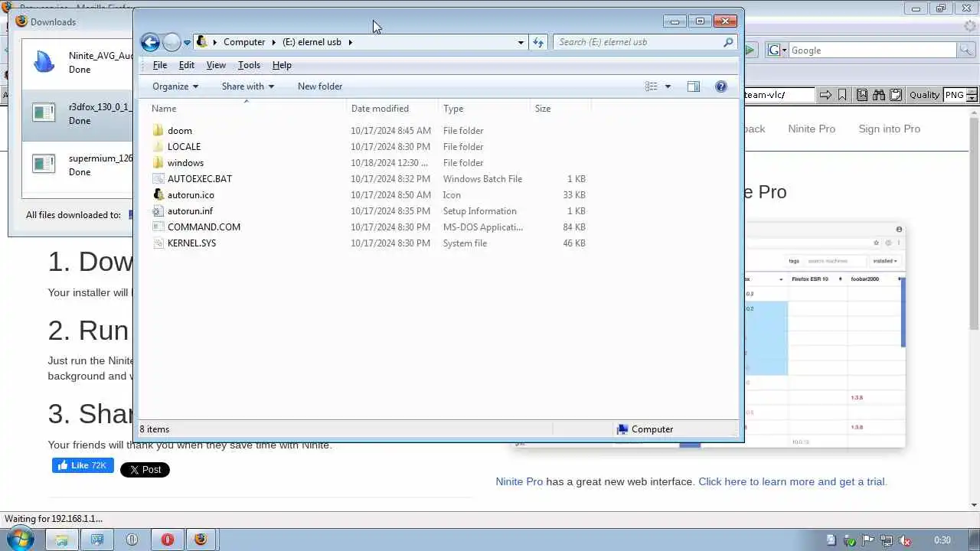Click Computer in the address breadcrumb

tap(244, 42)
